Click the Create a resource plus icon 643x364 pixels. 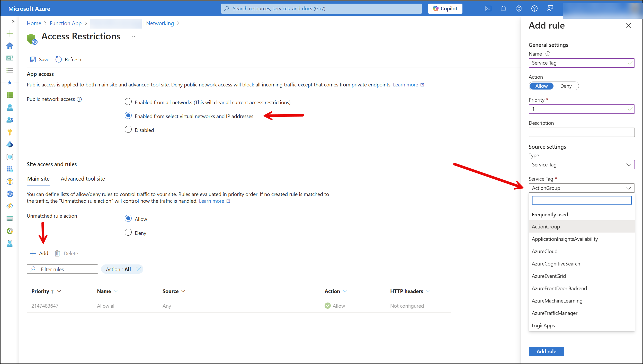pyautogui.click(x=10, y=33)
